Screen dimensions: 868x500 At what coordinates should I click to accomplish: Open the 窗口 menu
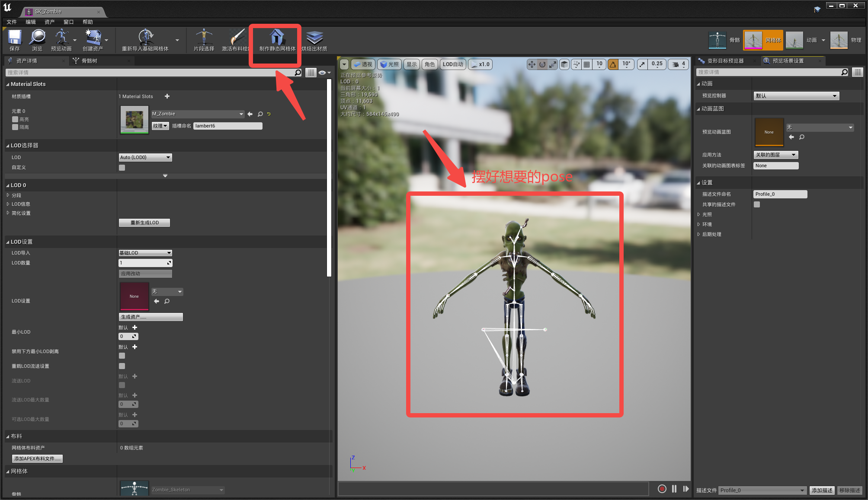(68, 22)
